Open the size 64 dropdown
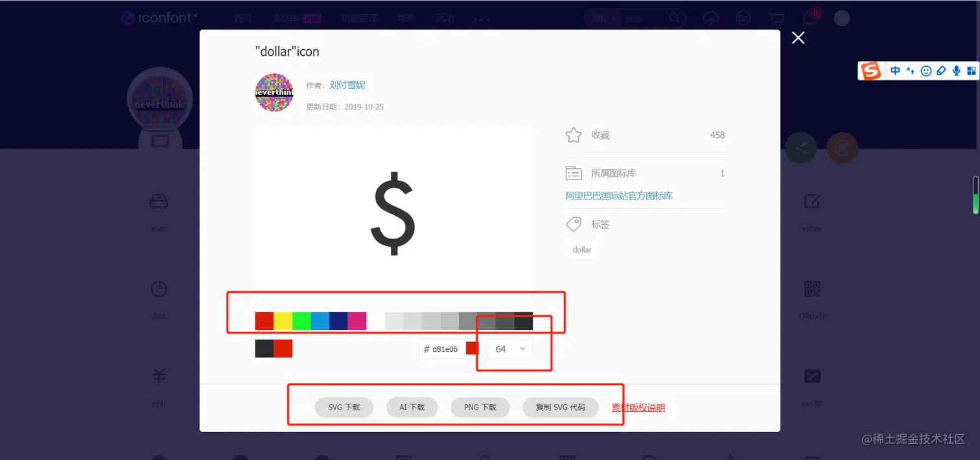 [x=509, y=349]
